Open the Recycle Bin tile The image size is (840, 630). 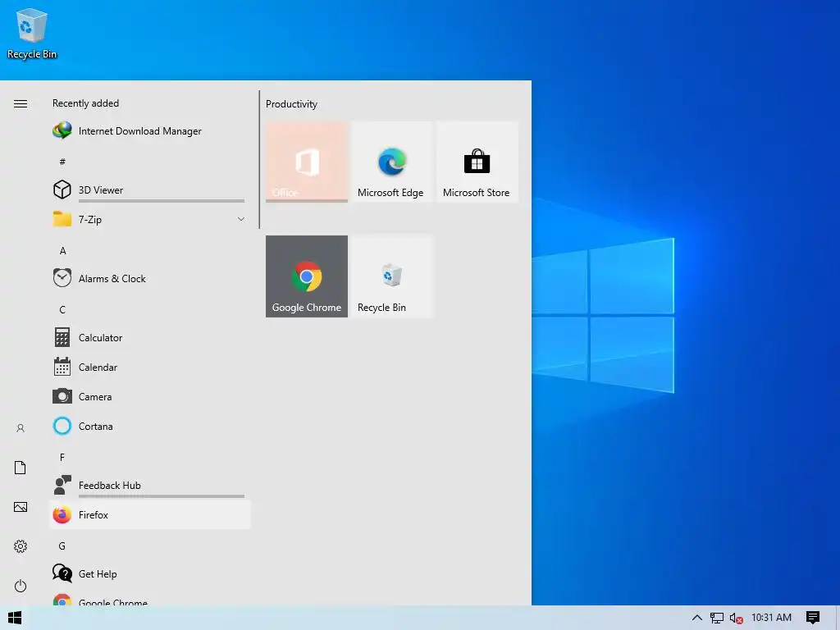391,276
